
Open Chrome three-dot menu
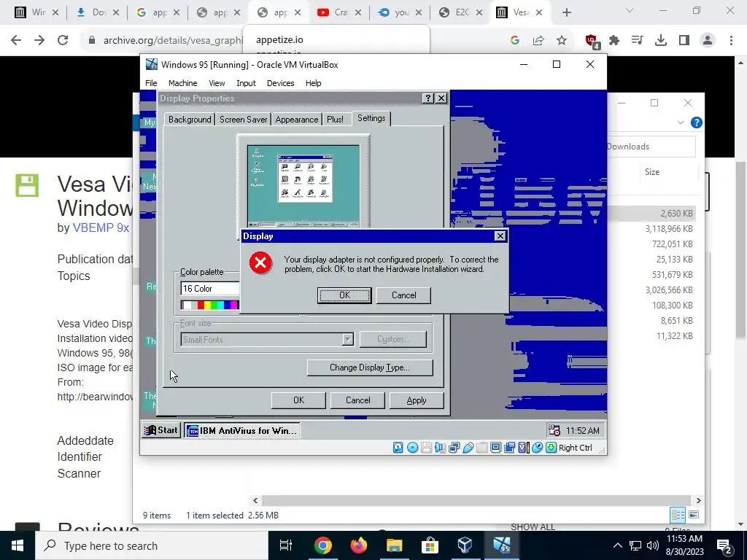pos(731,41)
